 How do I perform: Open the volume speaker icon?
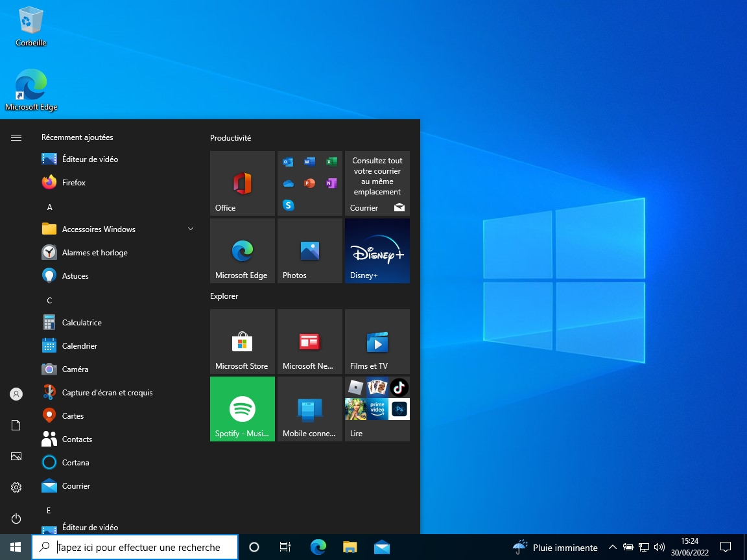pyautogui.click(x=659, y=547)
